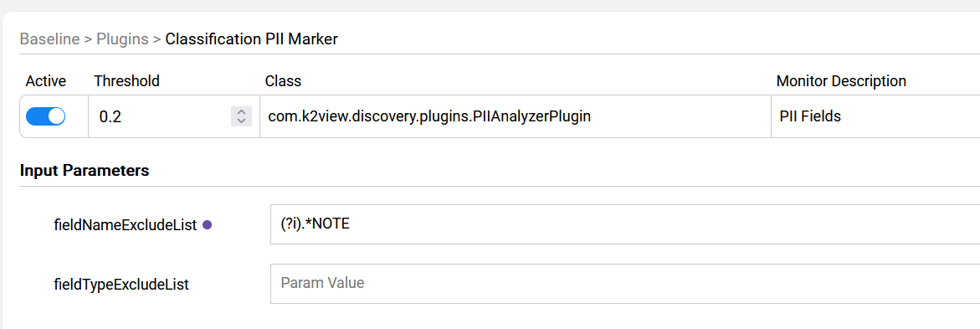Click into the (?i).*NOTE parameter field

[625, 224]
